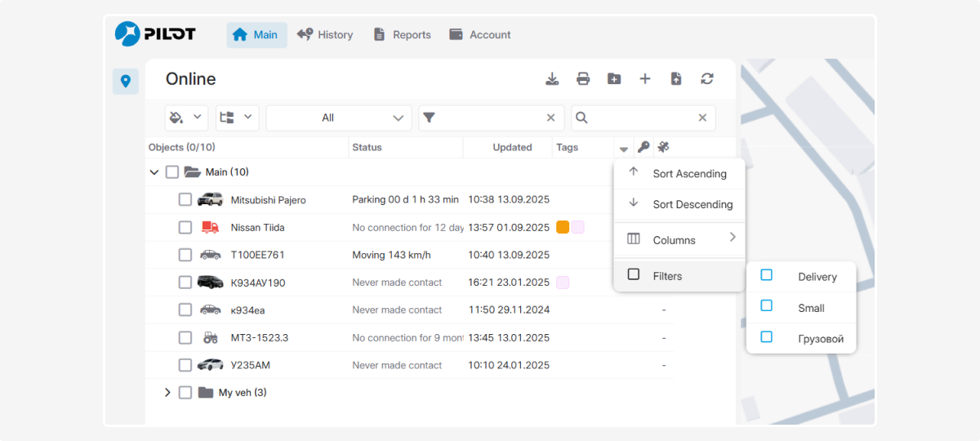Viewport: 980px width, 441px height.
Task: Tick the Mitsubishi Pajero checkbox
Action: tap(185, 200)
